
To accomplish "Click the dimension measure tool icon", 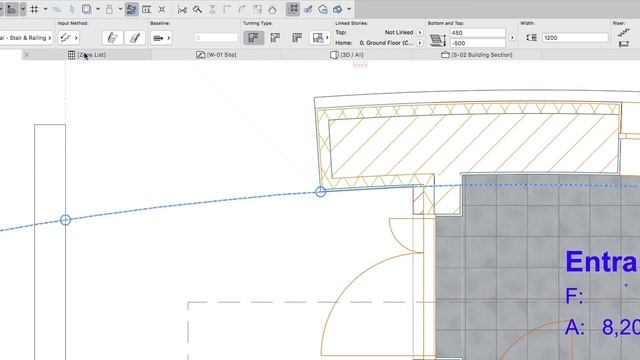I will coord(147,9).
